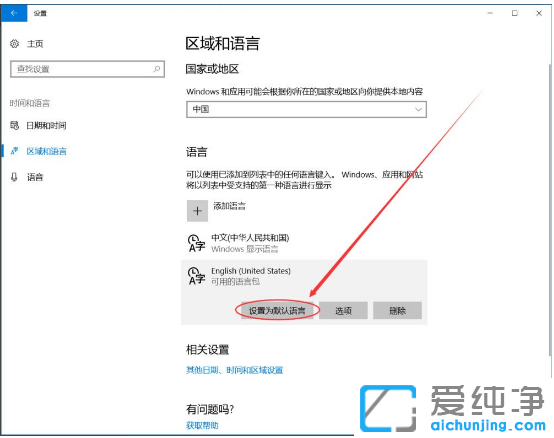The height and width of the screenshot is (438, 554).
Task: Close the 设置 window
Action: click(539, 13)
